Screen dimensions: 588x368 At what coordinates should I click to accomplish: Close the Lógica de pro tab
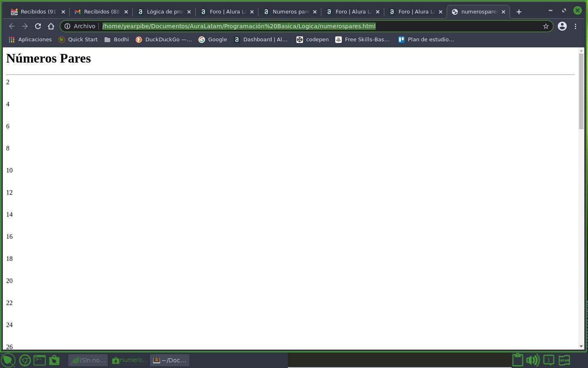189,12
